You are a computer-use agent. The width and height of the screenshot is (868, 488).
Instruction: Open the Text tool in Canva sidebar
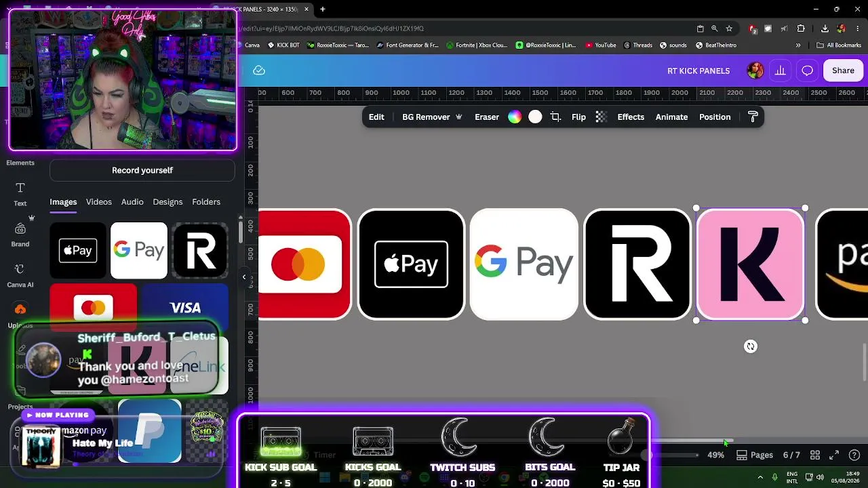(x=20, y=193)
